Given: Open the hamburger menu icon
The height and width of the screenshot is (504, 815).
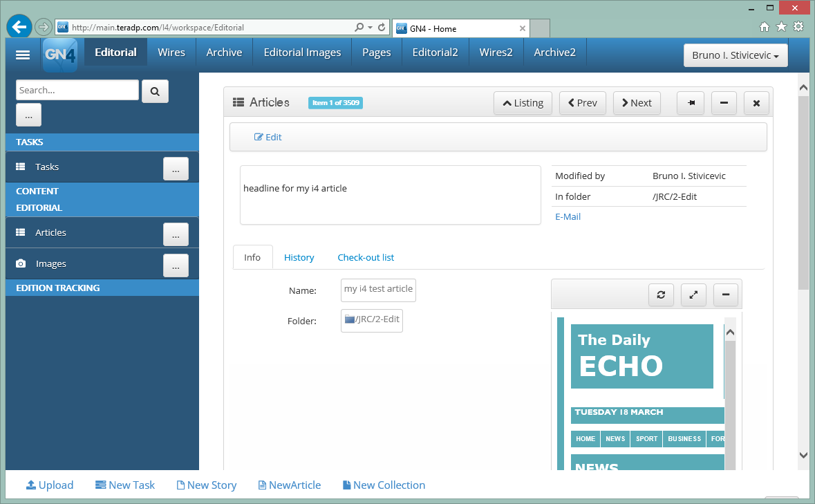Looking at the screenshot, I should pos(23,55).
